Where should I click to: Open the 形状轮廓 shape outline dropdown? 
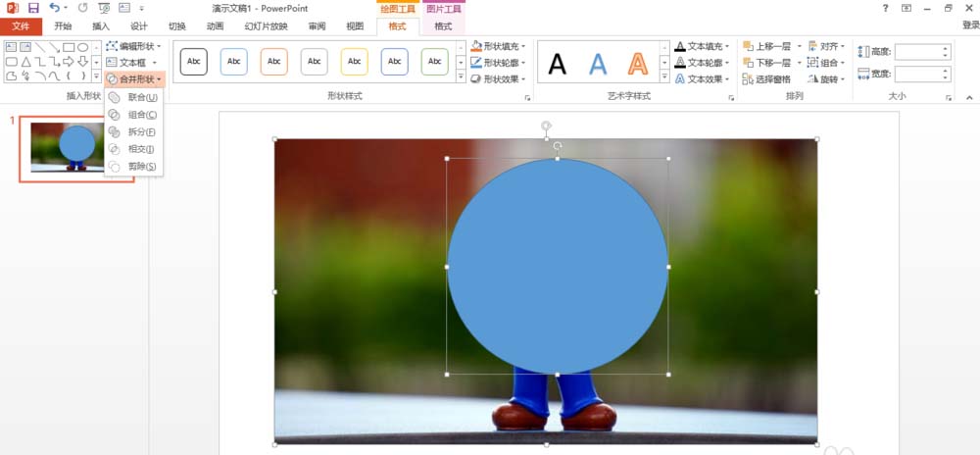point(498,63)
